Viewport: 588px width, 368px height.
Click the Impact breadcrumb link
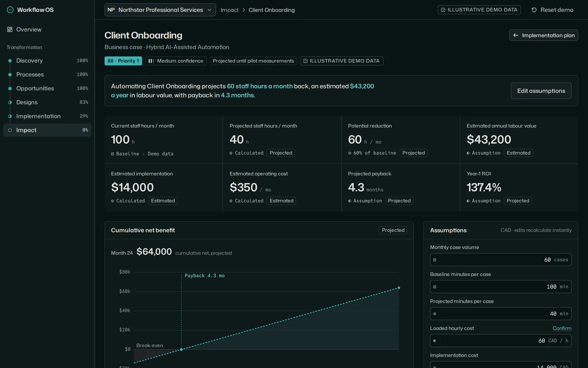pos(230,10)
